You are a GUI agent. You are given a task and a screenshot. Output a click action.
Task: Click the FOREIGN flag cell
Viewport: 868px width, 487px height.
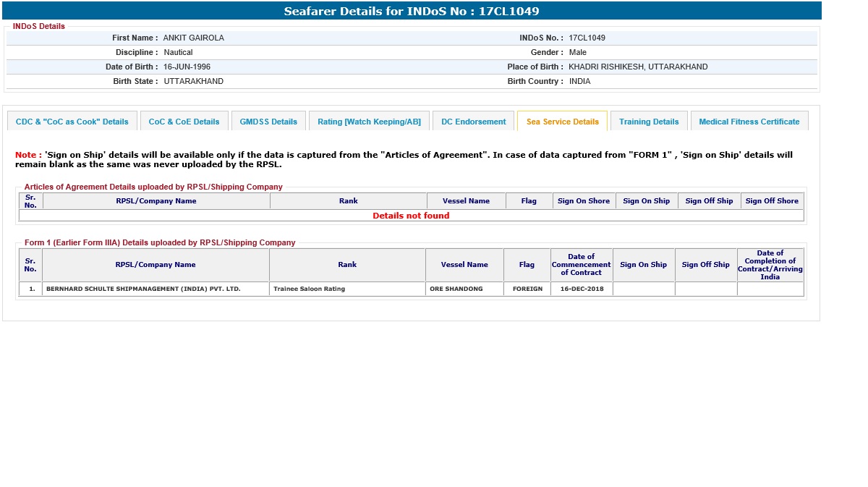point(527,289)
